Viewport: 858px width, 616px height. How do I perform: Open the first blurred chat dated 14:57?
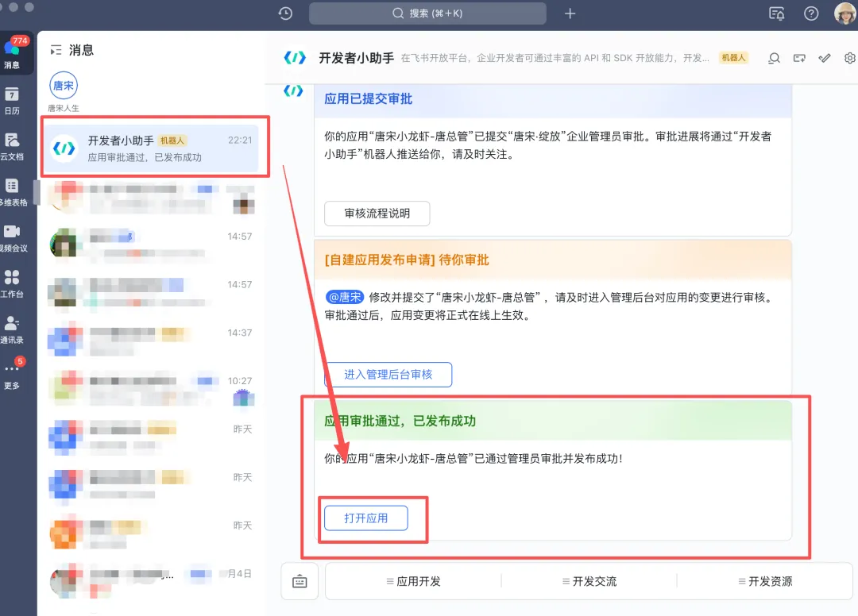(151, 244)
